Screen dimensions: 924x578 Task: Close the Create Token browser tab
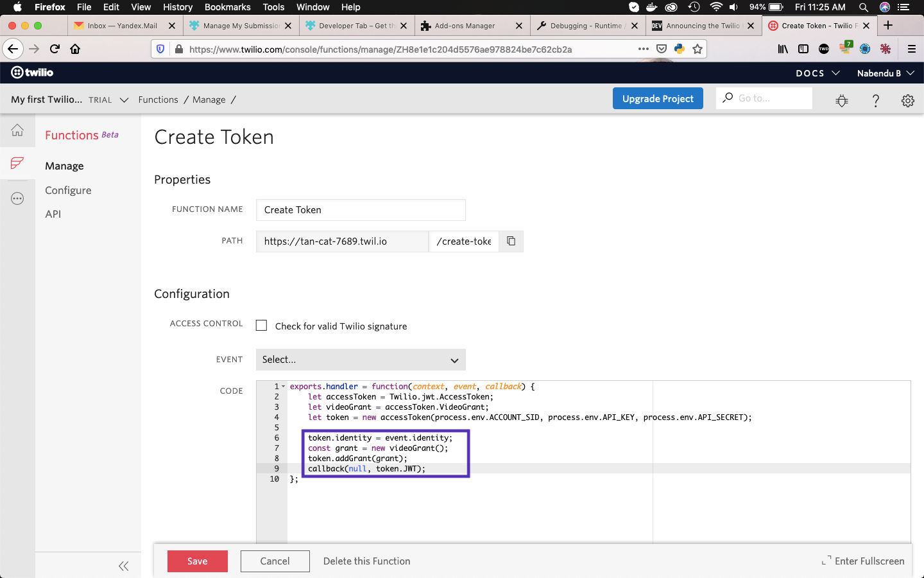(x=866, y=26)
